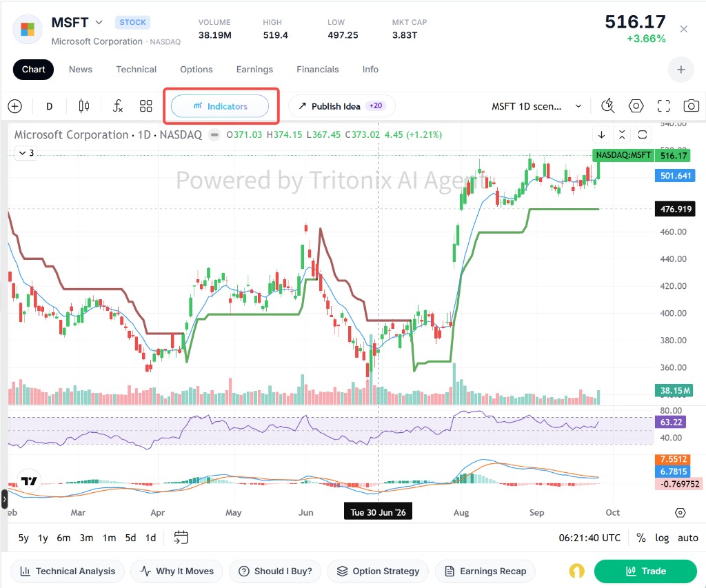The height and width of the screenshot is (588, 706).
Task: Open the D timeframe interval selector
Action: [50, 106]
